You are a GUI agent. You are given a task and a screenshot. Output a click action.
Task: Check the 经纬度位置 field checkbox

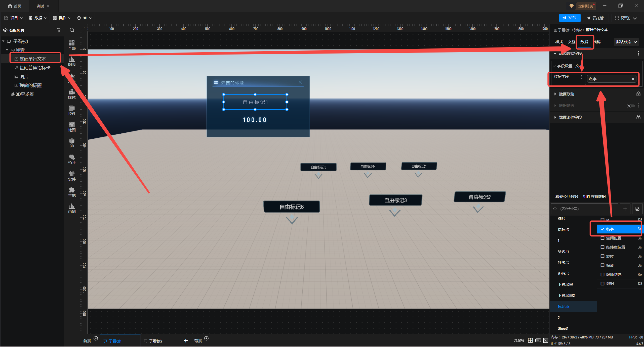pyautogui.click(x=602, y=247)
